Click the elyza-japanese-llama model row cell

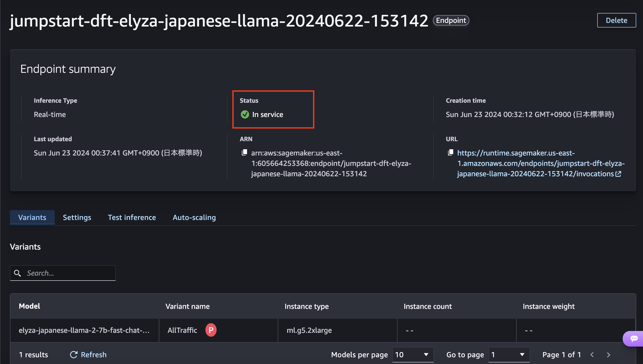coord(84,330)
